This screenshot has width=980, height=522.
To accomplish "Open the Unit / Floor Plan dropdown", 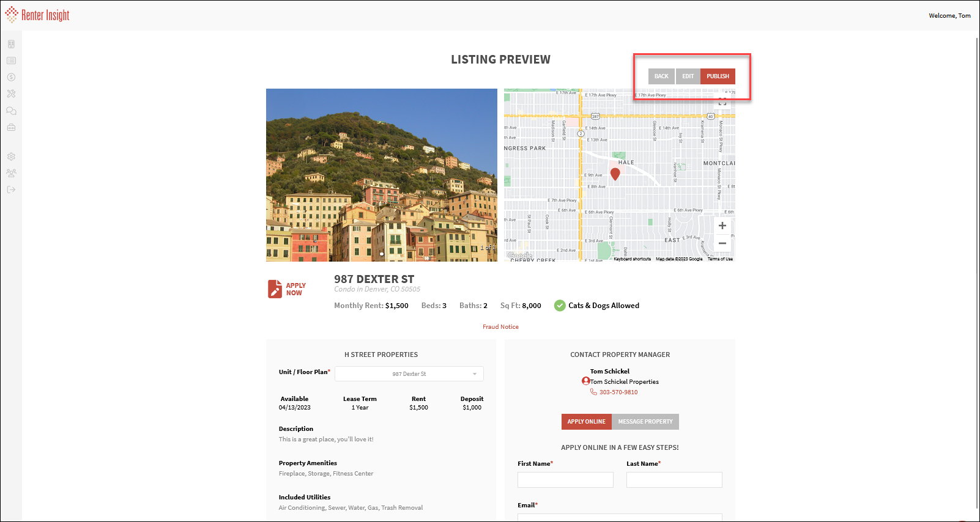I will [x=409, y=374].
